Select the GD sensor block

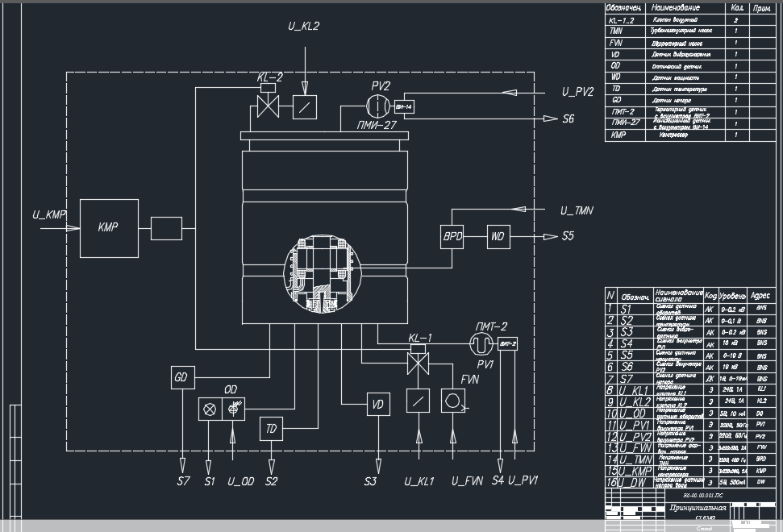pos(182,376)
